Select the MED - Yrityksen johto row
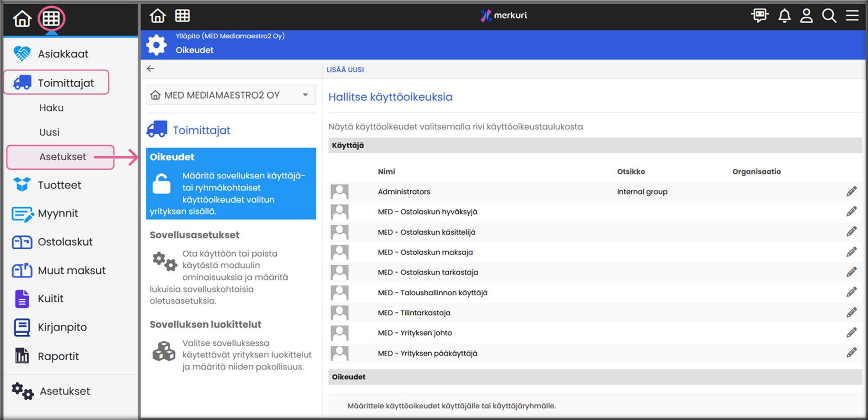The height and width of the screenshot is (420, 868). [414, 333]
